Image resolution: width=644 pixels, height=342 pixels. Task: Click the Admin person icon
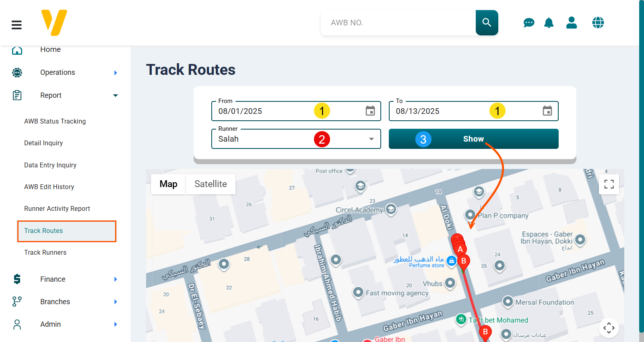point(17,324)
